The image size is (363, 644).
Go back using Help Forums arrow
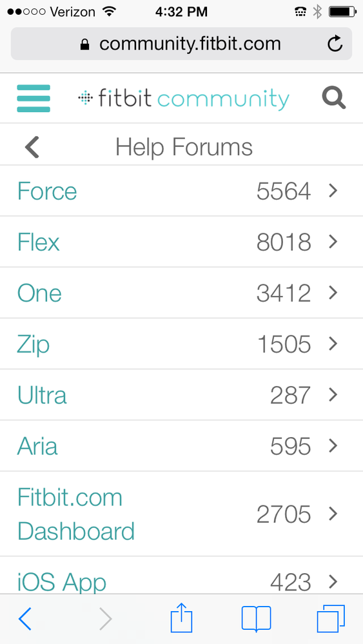coord(32,147)
